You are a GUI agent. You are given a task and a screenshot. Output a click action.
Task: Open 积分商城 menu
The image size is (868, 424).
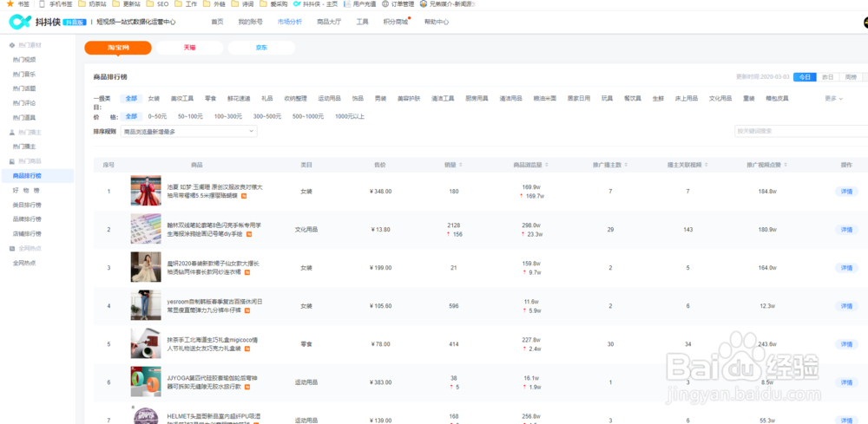click(x=395, y=23)
